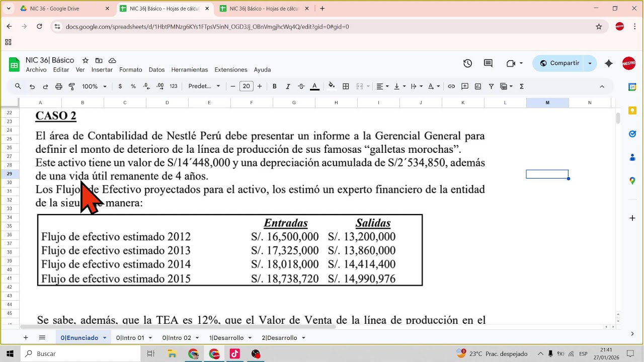This screenshot has height=362, width=644.
Task: Click the Compartir button
Action: pyautogui.click(x=559, y=63)
